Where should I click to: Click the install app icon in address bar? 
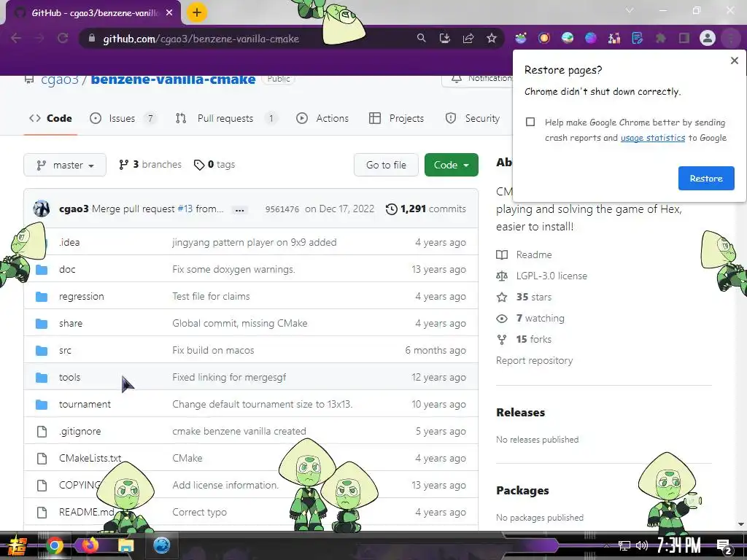tap(444, 38)
